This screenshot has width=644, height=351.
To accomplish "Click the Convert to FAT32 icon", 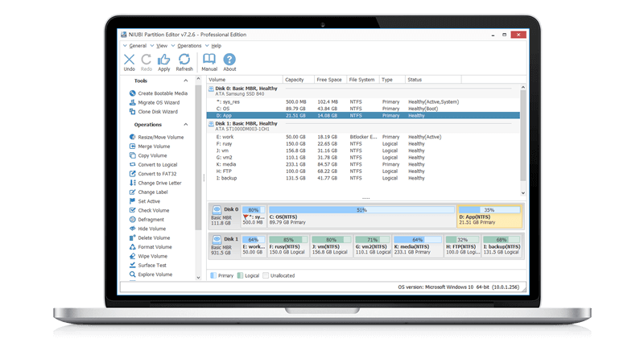I will pyautogui.click(x=132, y=174).
